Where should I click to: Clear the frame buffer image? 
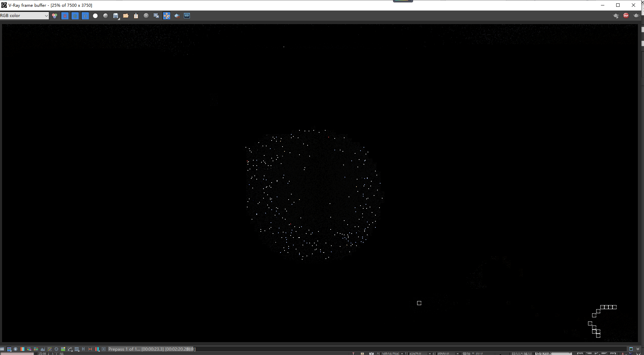[146, 16]
